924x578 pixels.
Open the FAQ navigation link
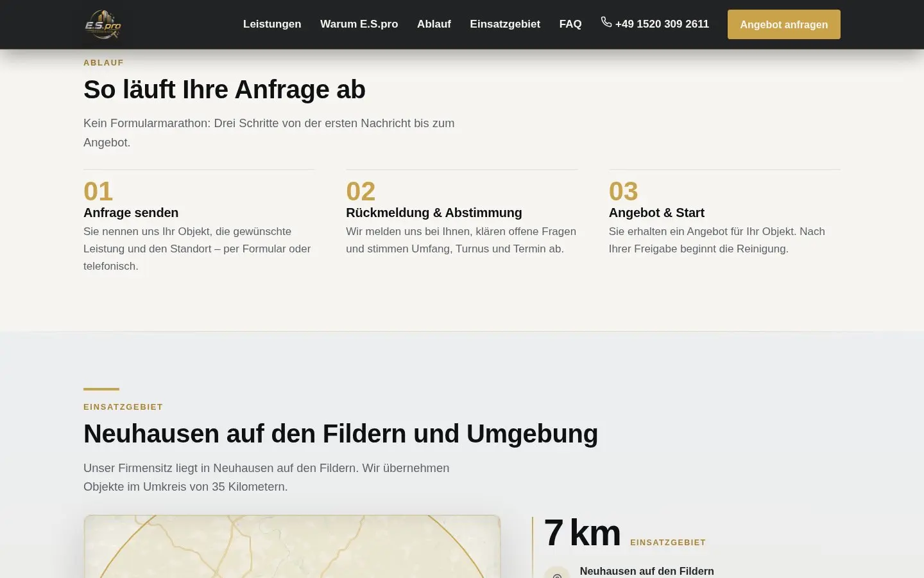(570, 24)
